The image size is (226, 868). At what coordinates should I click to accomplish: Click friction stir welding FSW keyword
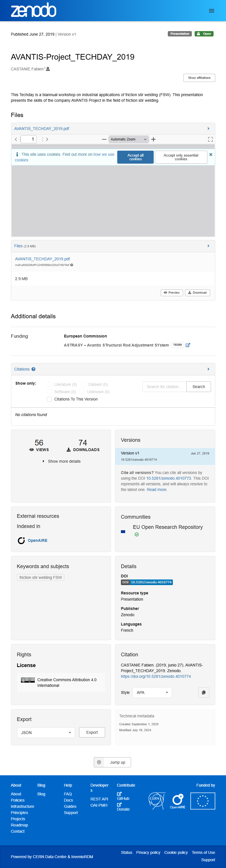(40, 577)
